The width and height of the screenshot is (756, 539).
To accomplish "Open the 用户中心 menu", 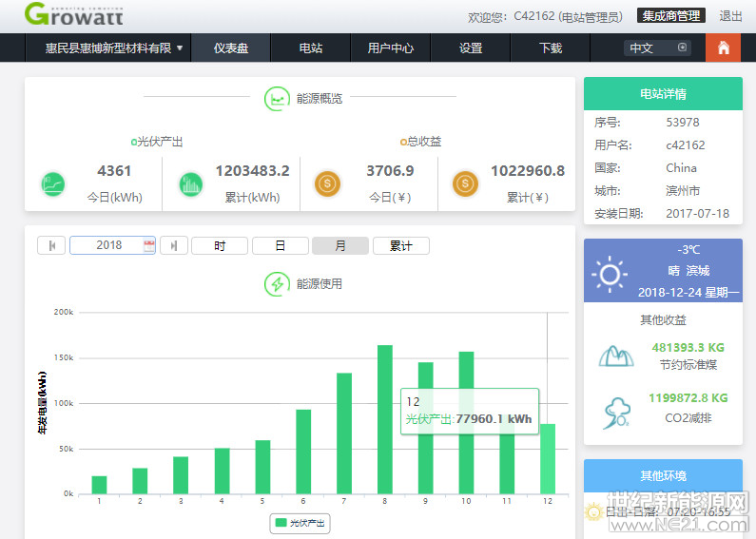I will click(390, 48).
